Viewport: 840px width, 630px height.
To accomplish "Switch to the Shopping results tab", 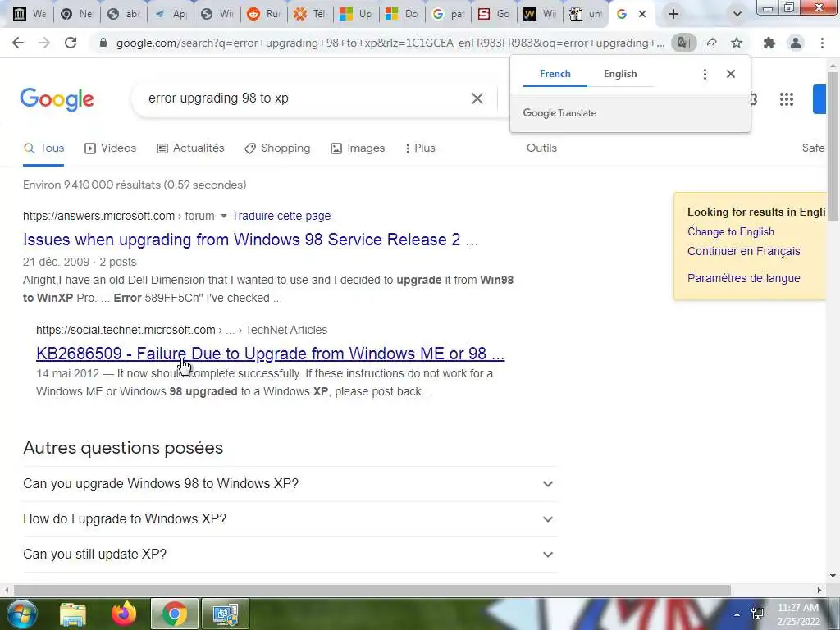I will tap(277, 148).
